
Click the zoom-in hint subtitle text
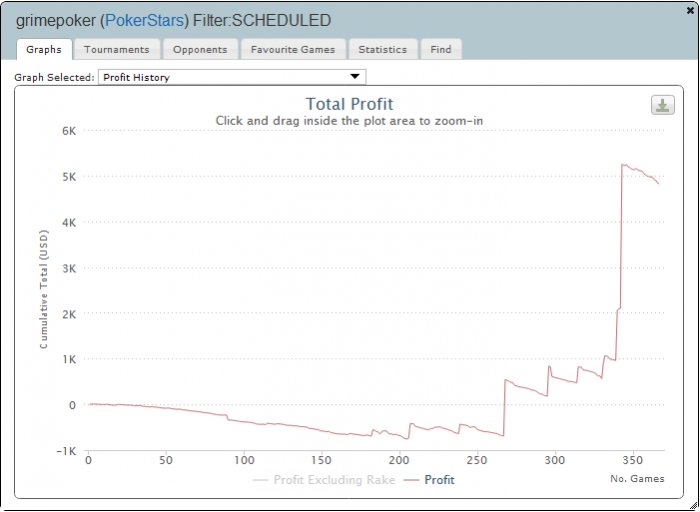350,121
